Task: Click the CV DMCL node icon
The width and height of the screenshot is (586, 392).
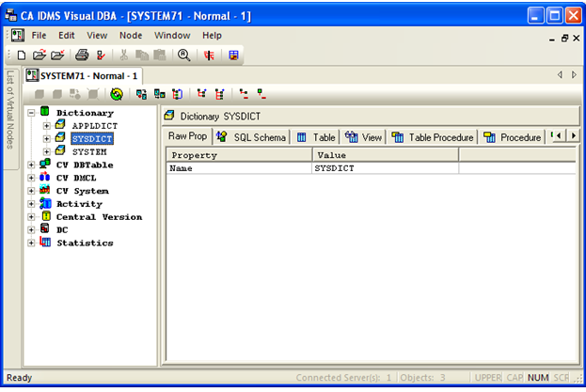Action: 45,176
